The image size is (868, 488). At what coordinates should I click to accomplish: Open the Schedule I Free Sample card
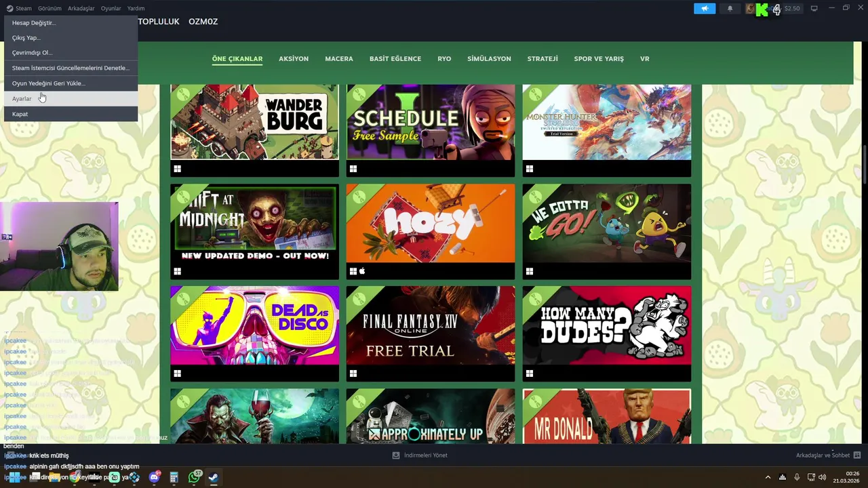point(431,130)
